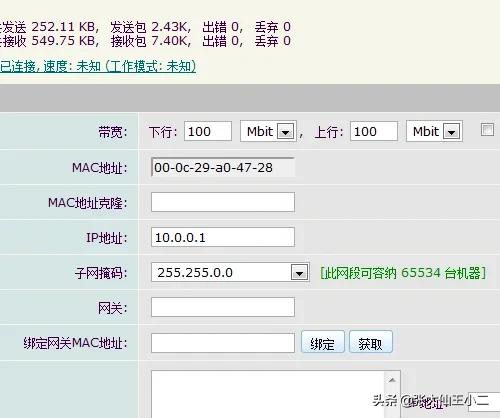
Task: Click the 获取 button
Action: 371,342
